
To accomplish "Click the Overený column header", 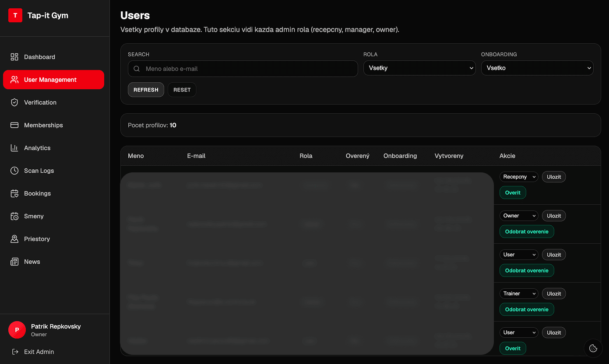I will (358, 156).
